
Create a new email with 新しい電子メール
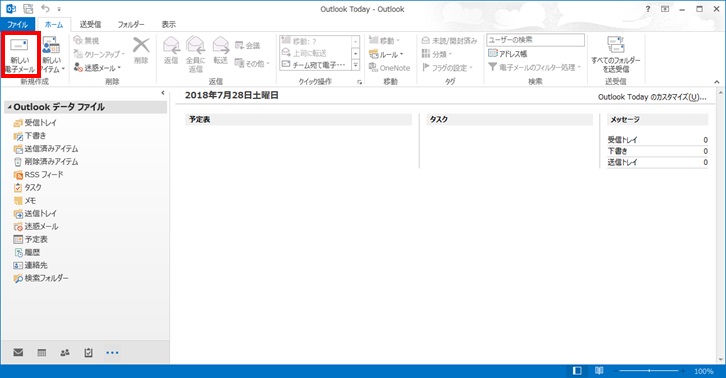(20, 55)
